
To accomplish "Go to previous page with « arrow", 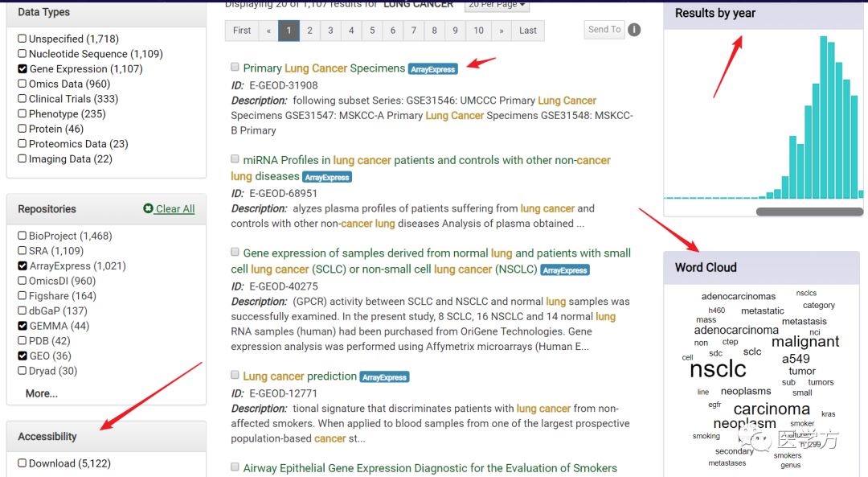I will 268,31.
